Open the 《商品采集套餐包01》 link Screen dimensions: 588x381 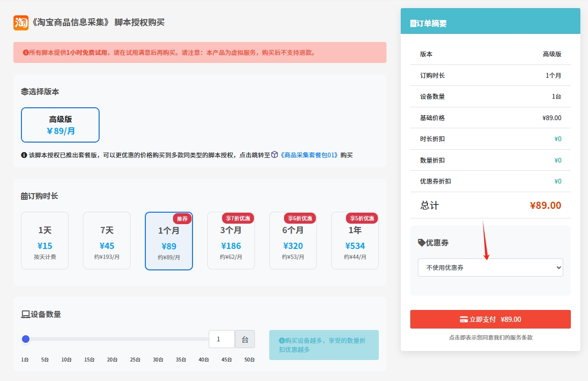(x=309, y=155)
